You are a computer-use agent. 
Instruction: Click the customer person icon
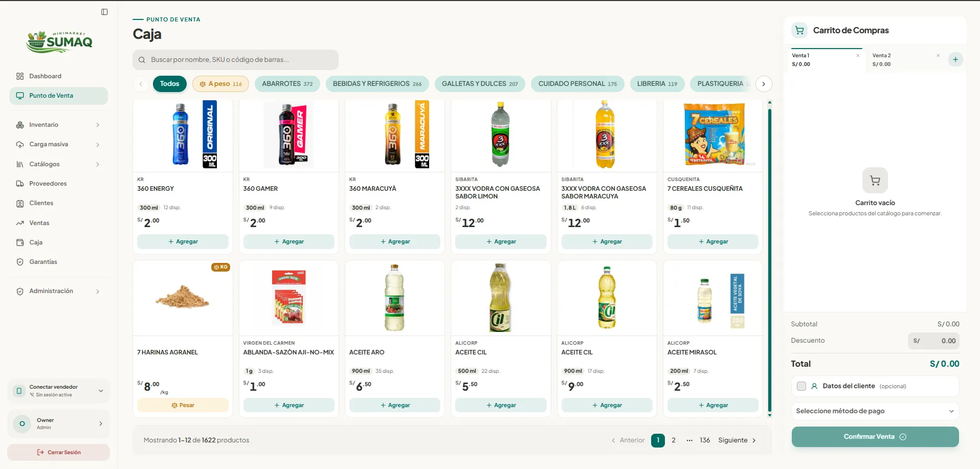[814, 386]
